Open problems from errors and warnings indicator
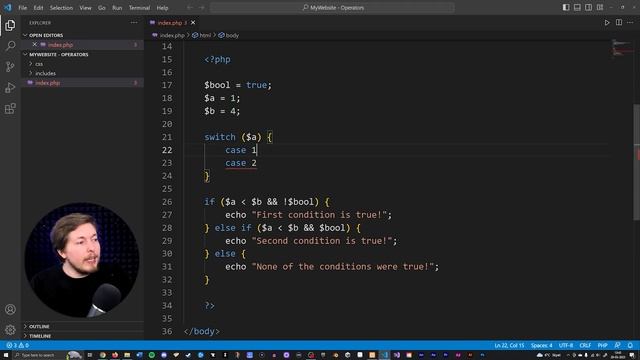The height and width of the screenshot is (360, 640). (18, 345)
